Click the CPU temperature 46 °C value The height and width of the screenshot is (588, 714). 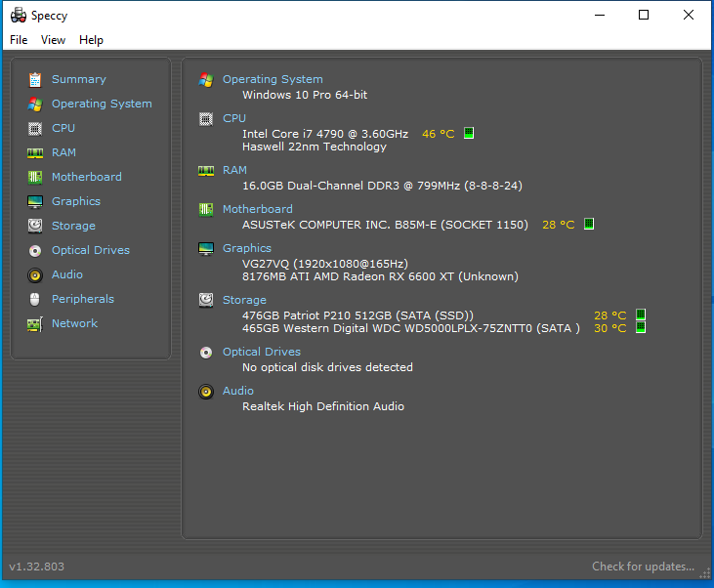pyautogui.click(x=438, y=134)
